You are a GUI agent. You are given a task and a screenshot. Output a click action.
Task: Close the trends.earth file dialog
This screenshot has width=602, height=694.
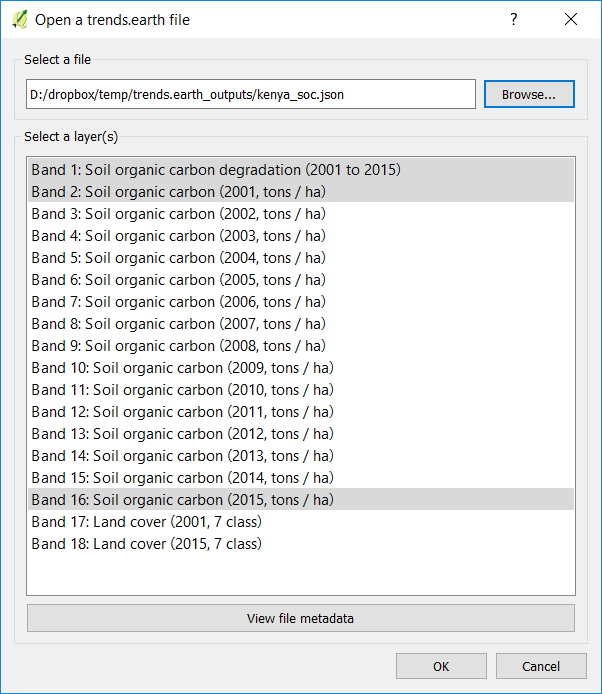point(571,19)
